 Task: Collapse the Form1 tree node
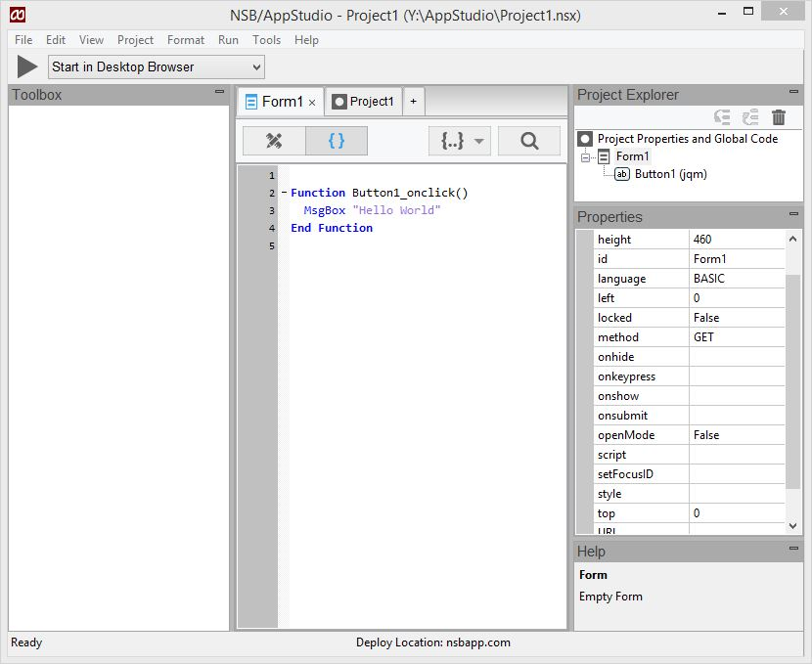click(x=586, y=156)
